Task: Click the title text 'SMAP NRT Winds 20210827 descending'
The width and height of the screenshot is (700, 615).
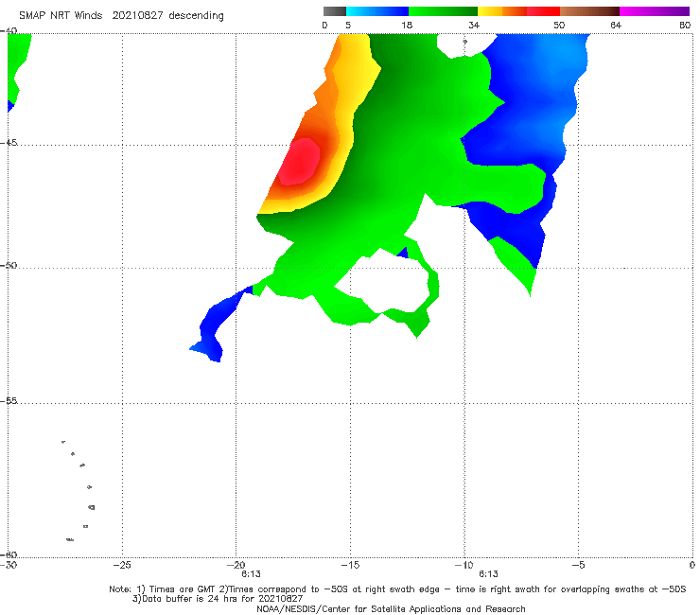Action: click(x=121, y=15)
